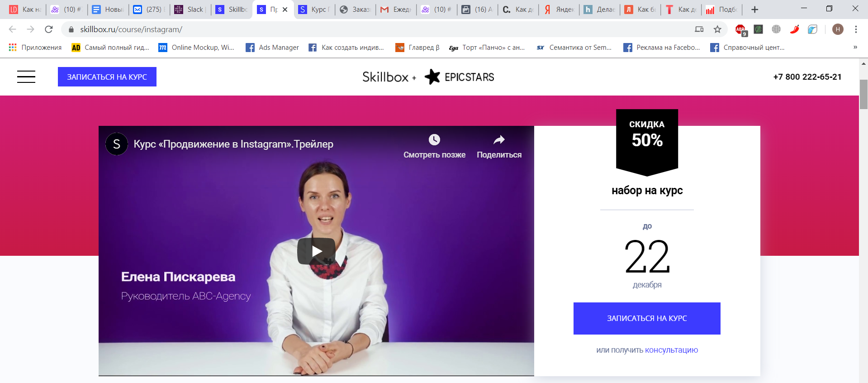Click the header 'Записаться на курс' button
The width and height of the screenshot is (868, 383).
click(x=107, y=77)
